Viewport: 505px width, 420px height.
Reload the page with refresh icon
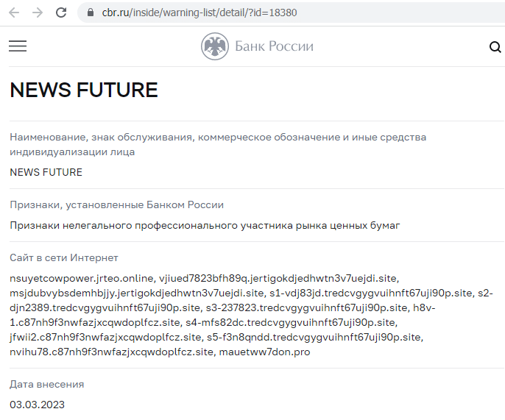(x=61, y=13)
